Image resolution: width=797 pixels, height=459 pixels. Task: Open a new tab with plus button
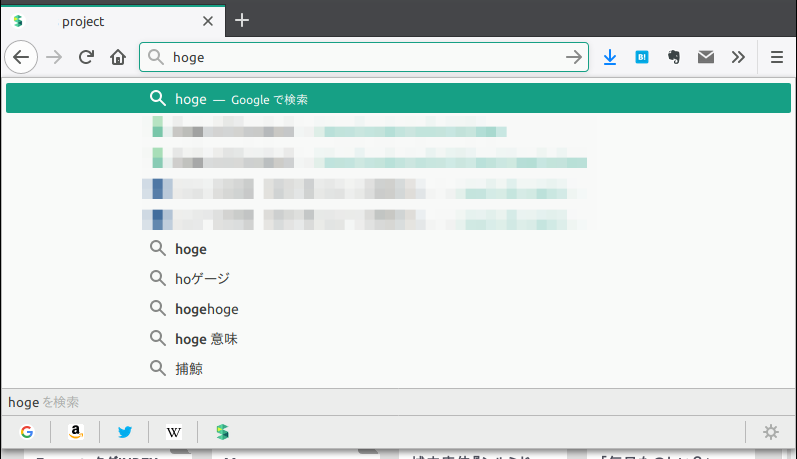click(x=242, y=20)
